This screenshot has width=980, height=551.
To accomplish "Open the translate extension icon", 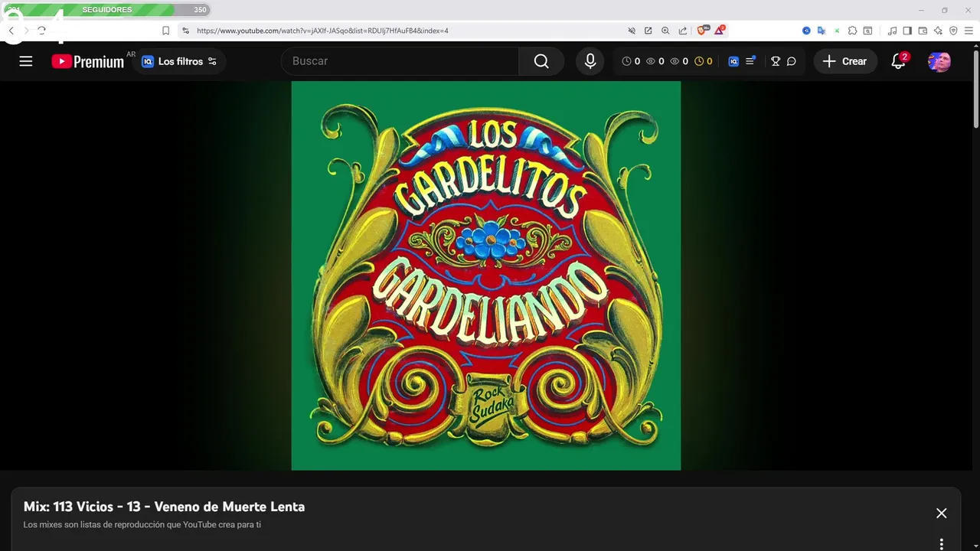I will 822,31.
